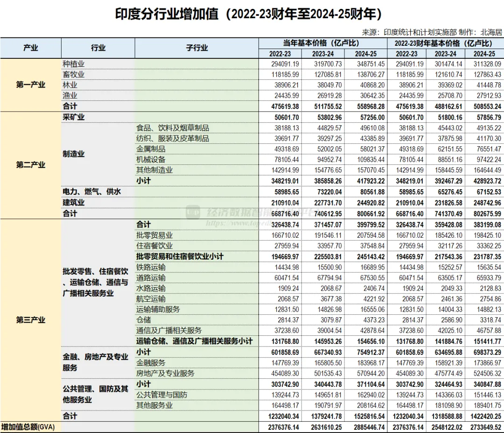Select value 802675.99 second-industry total

click(x=487, y=213)
